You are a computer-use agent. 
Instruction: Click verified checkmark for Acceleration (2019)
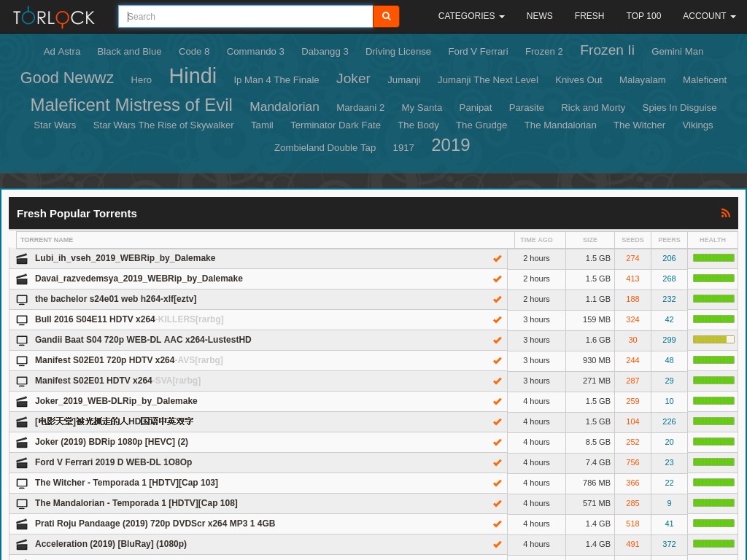(497, 544)
